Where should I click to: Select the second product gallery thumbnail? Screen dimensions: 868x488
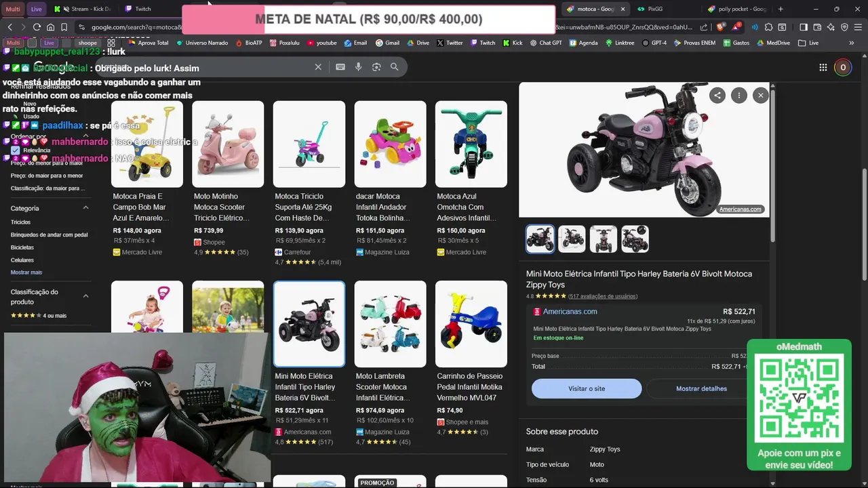point(572,239)
